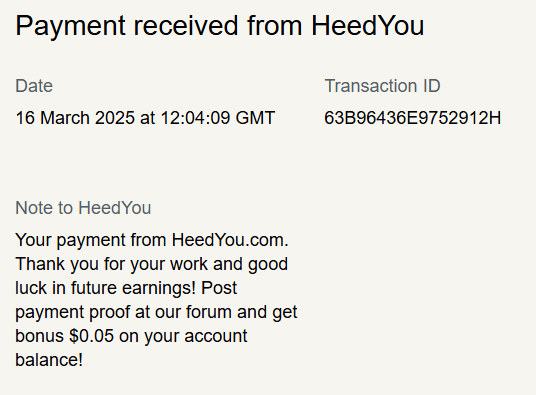
Task: Click the Transaction ID label
Action: (x=383, y=86)
